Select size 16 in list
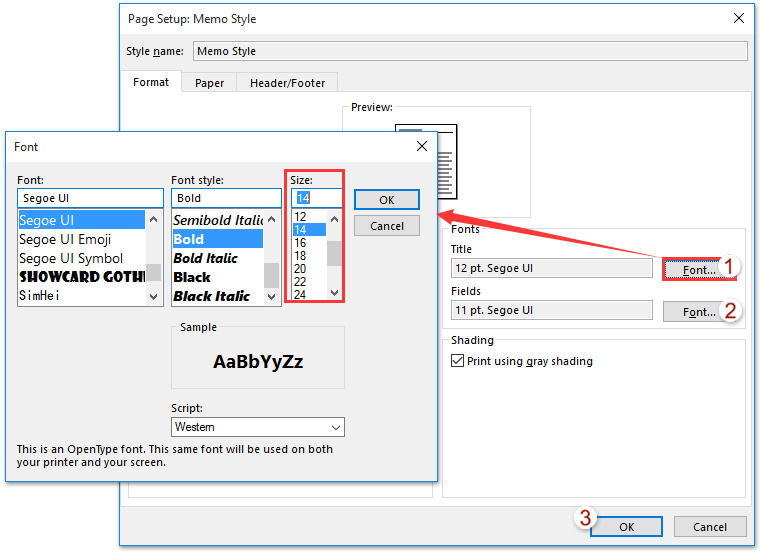 coord(309,243)
